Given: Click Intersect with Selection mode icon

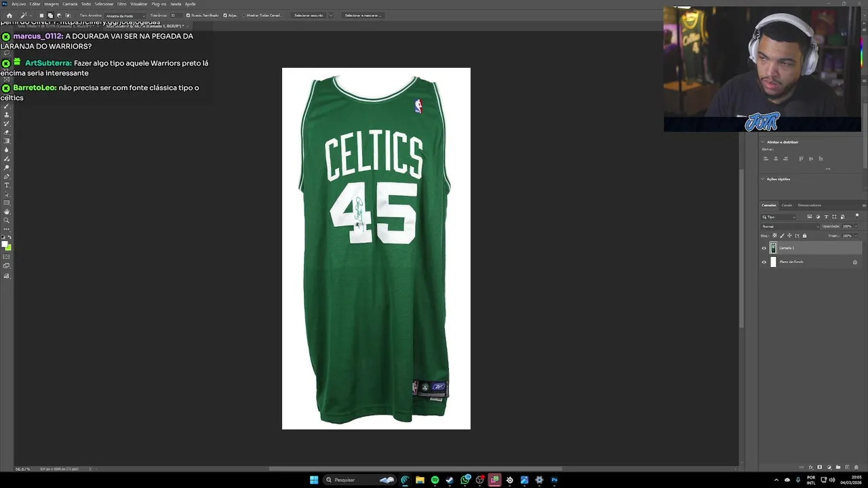Looking at the screenshot, I should click(68, 16).
